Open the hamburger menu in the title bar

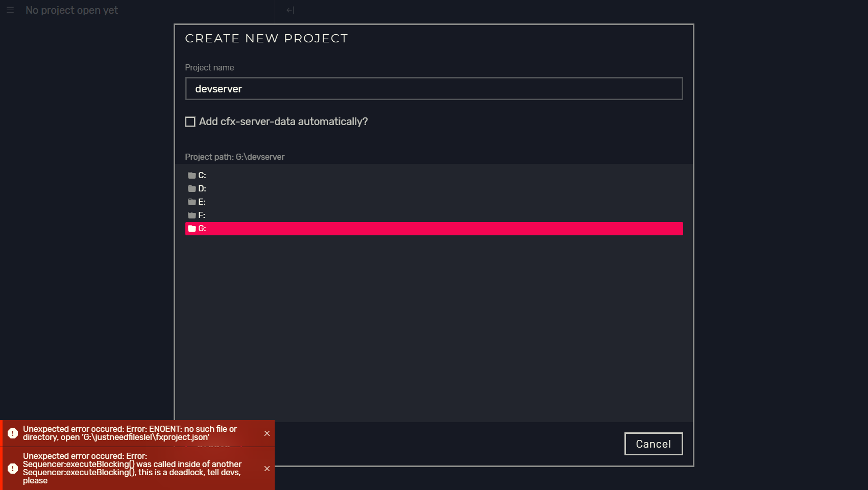click(x=10, y=10)
